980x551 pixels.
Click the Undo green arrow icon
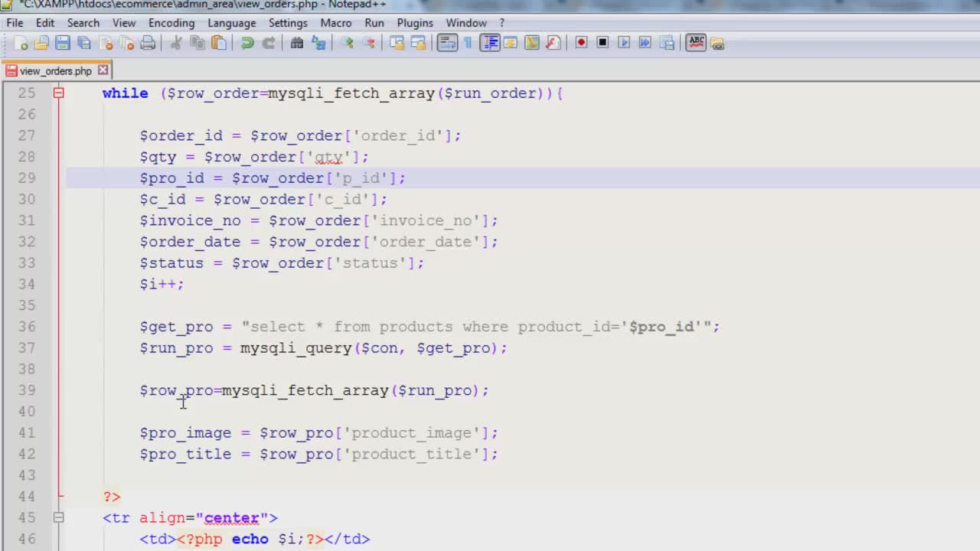click(247, 43)
